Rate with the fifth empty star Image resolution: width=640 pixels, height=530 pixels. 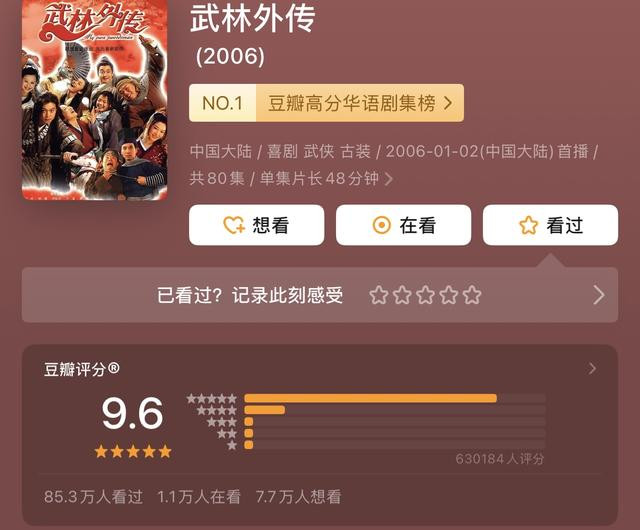pos(472,295)
